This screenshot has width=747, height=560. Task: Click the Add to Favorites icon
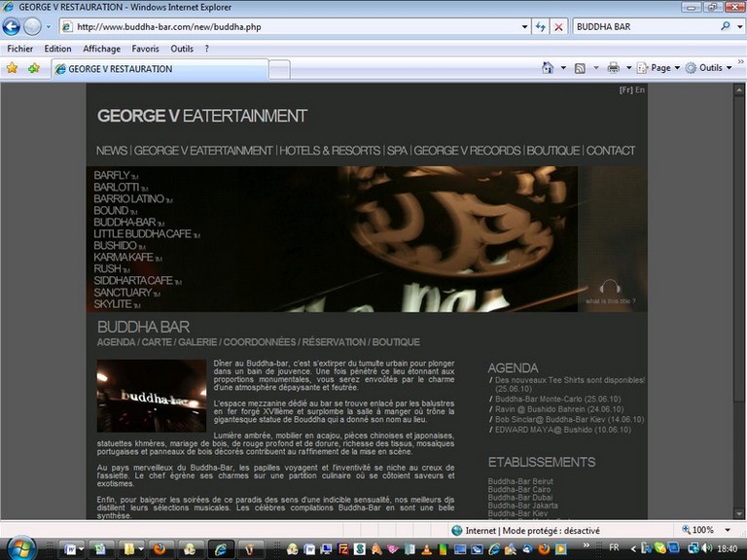click(34, 68)
